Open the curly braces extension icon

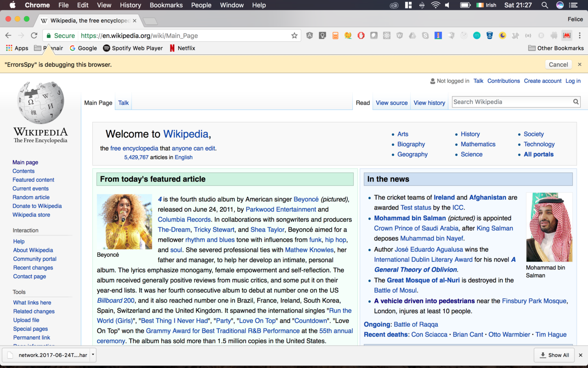[528, 35]
